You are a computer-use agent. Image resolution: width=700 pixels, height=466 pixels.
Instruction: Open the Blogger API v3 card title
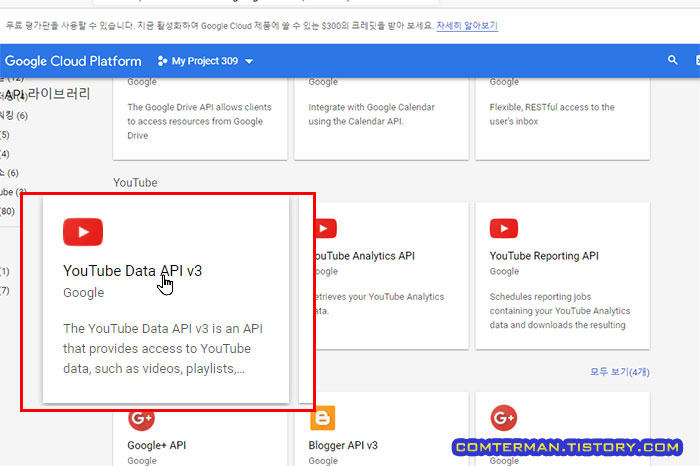click(x=343, y=445)
